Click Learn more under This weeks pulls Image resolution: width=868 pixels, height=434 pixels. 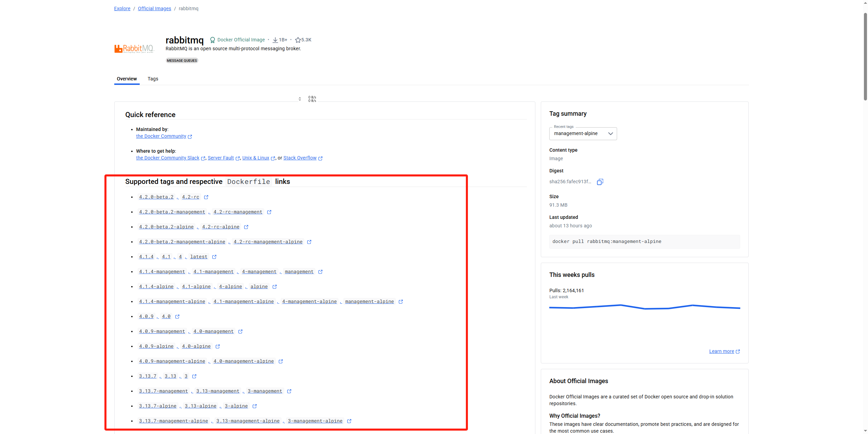(x=722, y=351)
